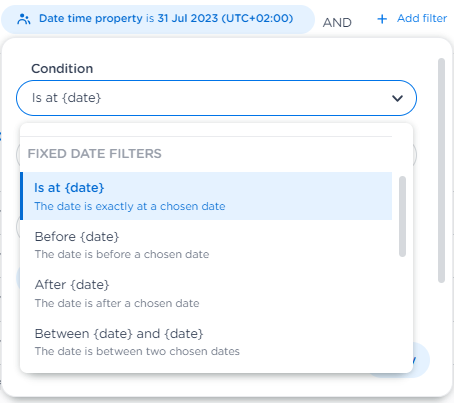Screen dimensions: 454x403
Task: Choose the "Before {date}" condition
Action: point(206,244)
